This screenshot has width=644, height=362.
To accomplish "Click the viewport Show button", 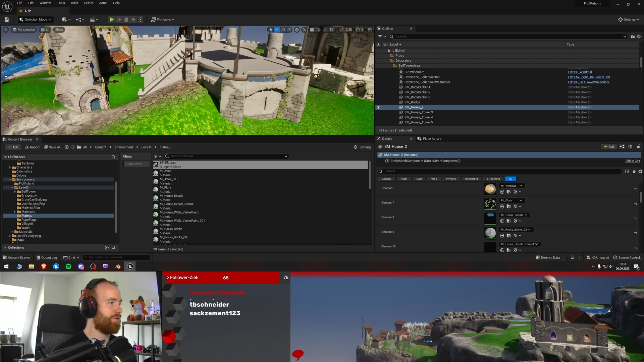I will tap(59, 29).
